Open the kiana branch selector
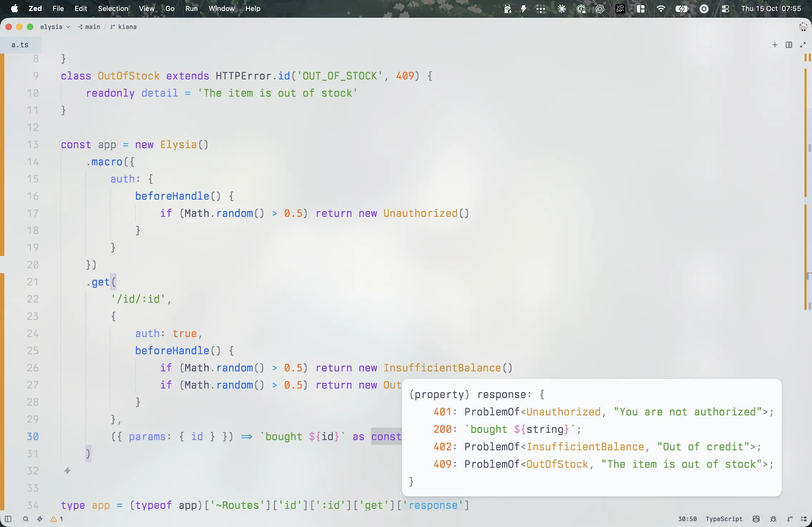812x527 pixels. (x=124, y=27)
